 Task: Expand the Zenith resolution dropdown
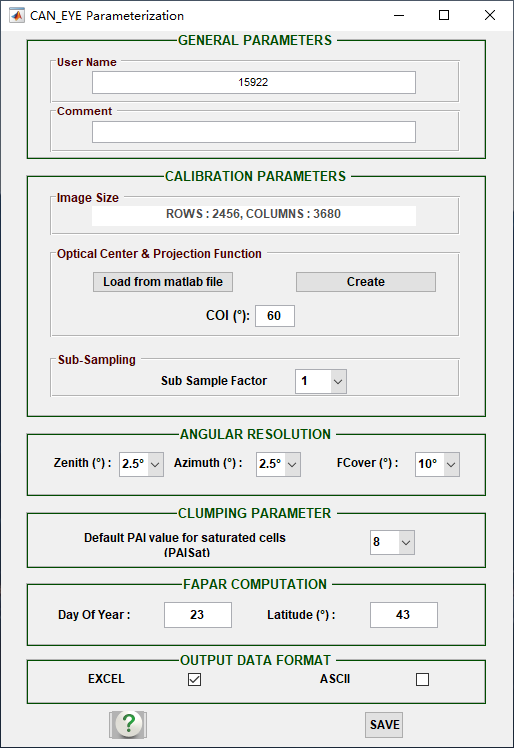click(x=141, y=464)
